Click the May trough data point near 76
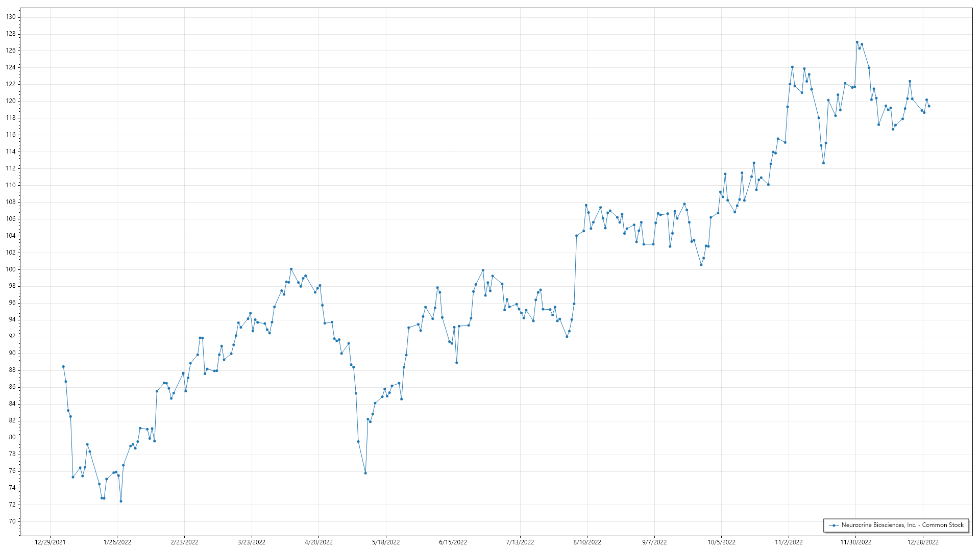Viewport: 980px width, 551px height. coord(365,473)
